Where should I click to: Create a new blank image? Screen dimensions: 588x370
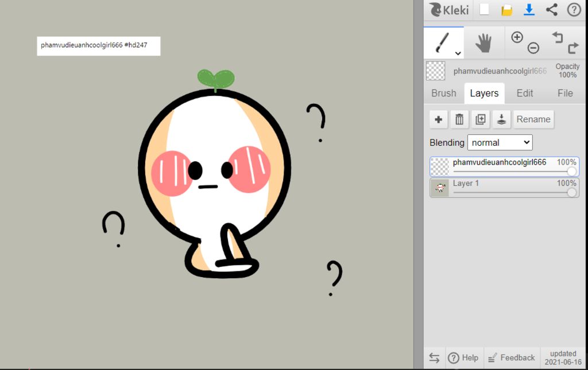coord(484,9)
